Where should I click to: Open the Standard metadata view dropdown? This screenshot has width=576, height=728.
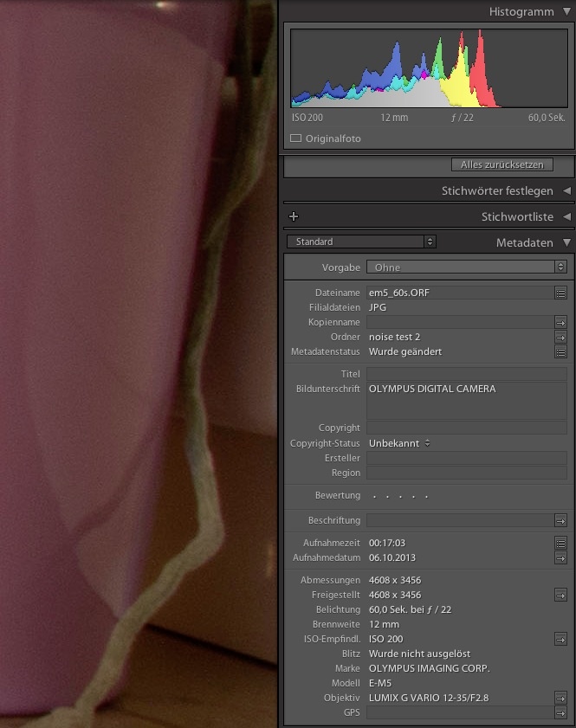tap(361, 242)
